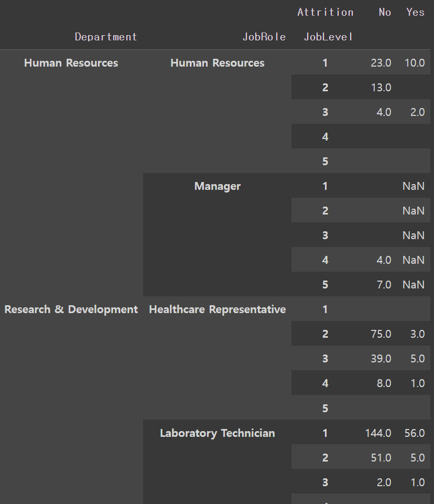The height and width of the screenshot is (504, 434).
Task: Select the Research & Development department cell
Action: 71,309
